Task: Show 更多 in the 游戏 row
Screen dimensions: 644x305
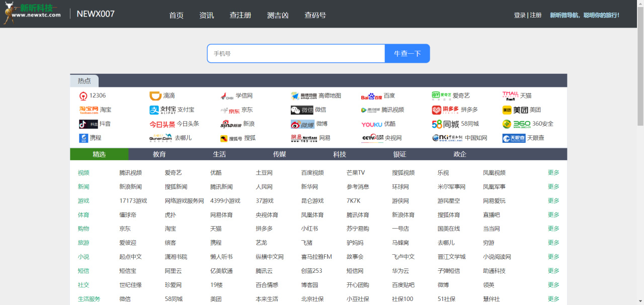Action: 553,200
